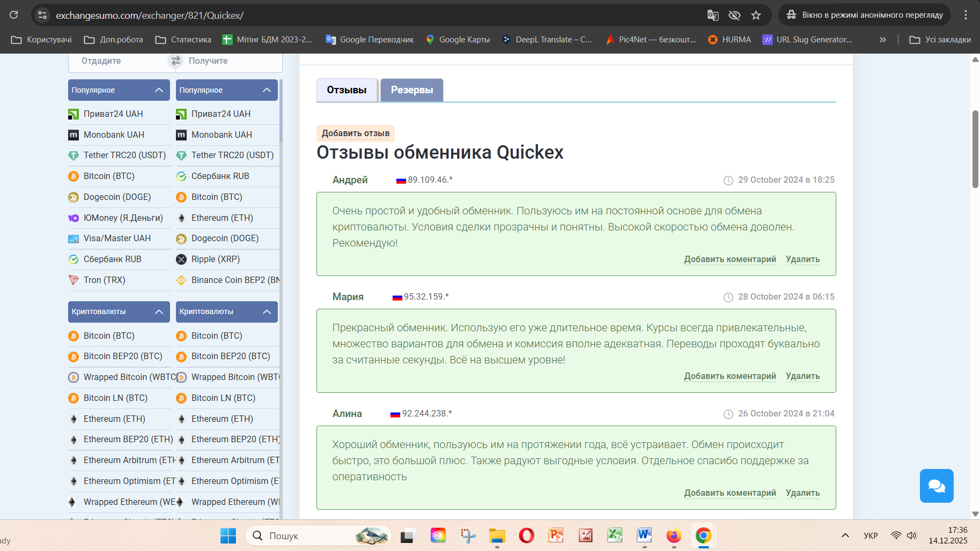
Task: Click the scroll-down arrow of the page scrollbar
Action: coord(975,514)
